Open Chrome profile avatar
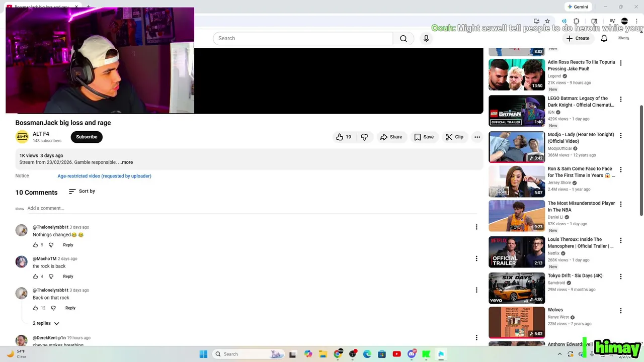Image resolution: width=644 pixels, height=362 pixels. [x=624, y=21]
